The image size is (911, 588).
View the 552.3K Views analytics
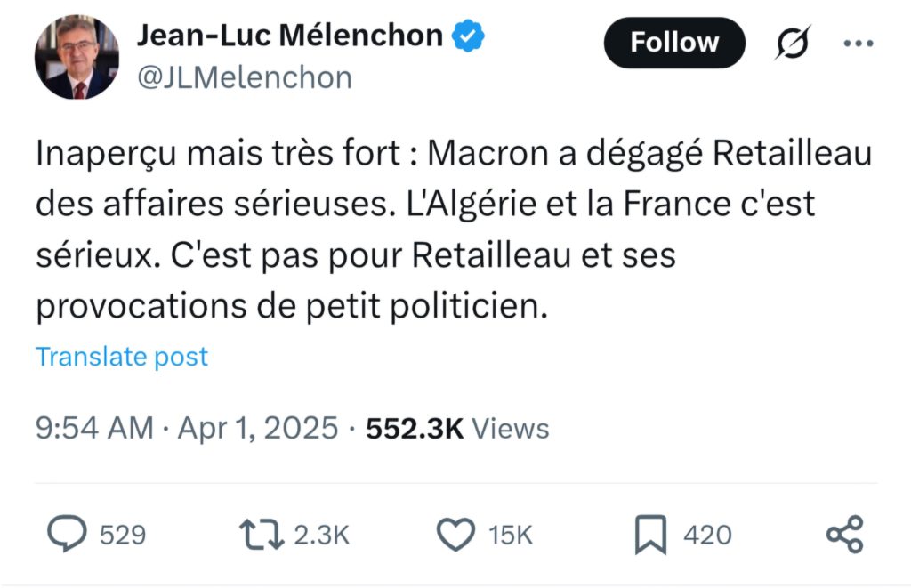coord(458,429)
